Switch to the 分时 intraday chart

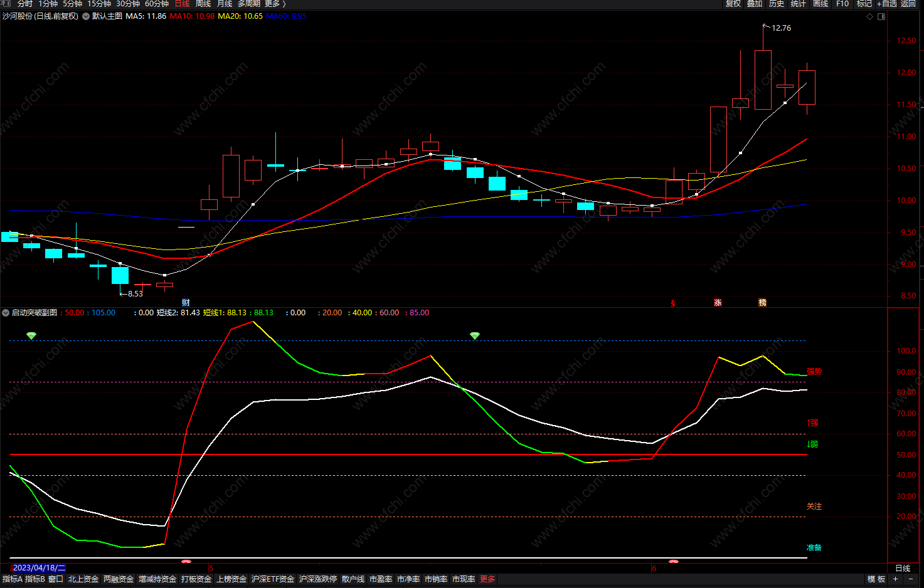click(x=24, y=4)
